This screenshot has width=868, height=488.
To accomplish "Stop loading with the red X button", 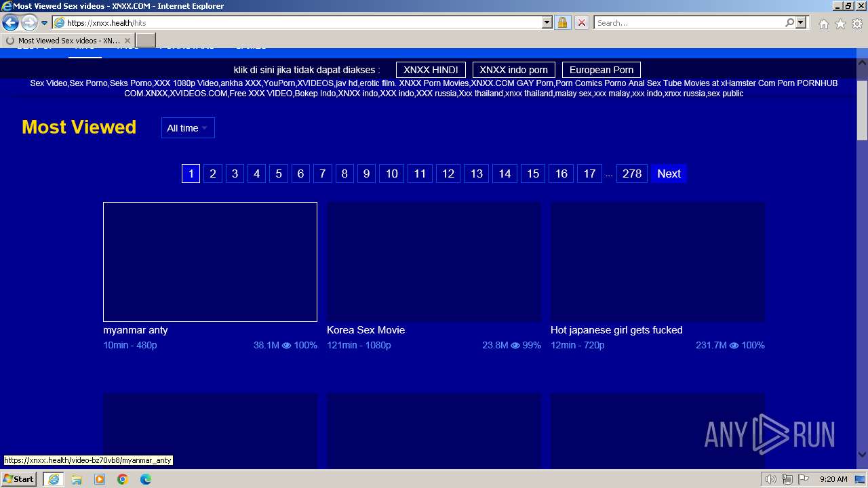I will [581, 23].
